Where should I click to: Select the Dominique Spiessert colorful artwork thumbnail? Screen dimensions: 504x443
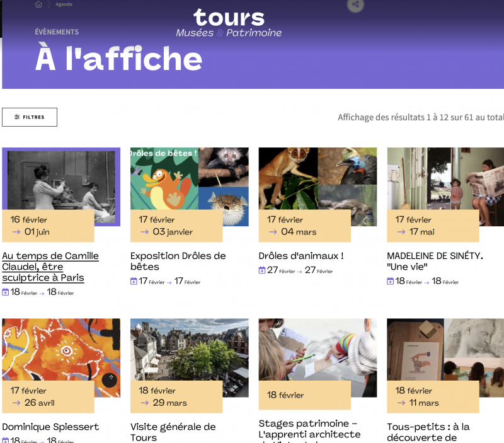pyautogui.click(x=61, y=350)
